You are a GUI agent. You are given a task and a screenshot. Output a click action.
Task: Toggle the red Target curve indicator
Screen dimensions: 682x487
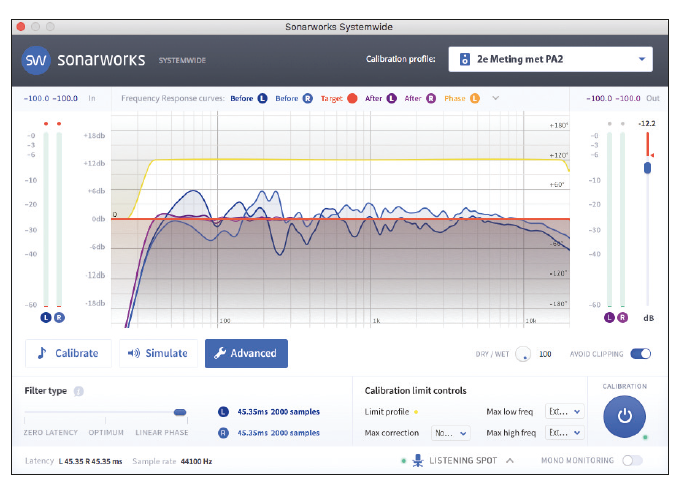point(352,98)
